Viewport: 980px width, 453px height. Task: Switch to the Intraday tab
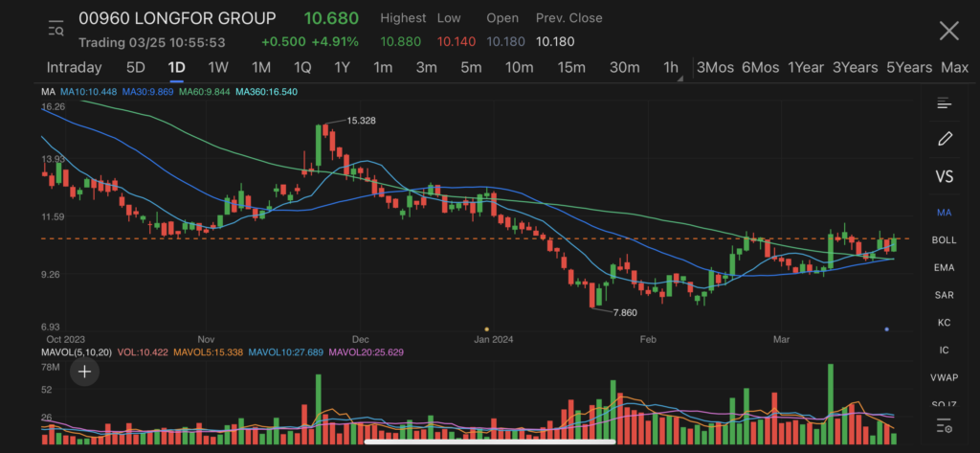point(74,67)
